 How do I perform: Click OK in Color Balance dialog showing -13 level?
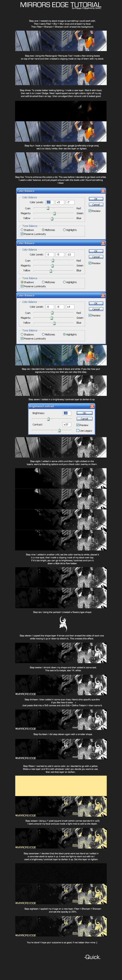(96, 251)
